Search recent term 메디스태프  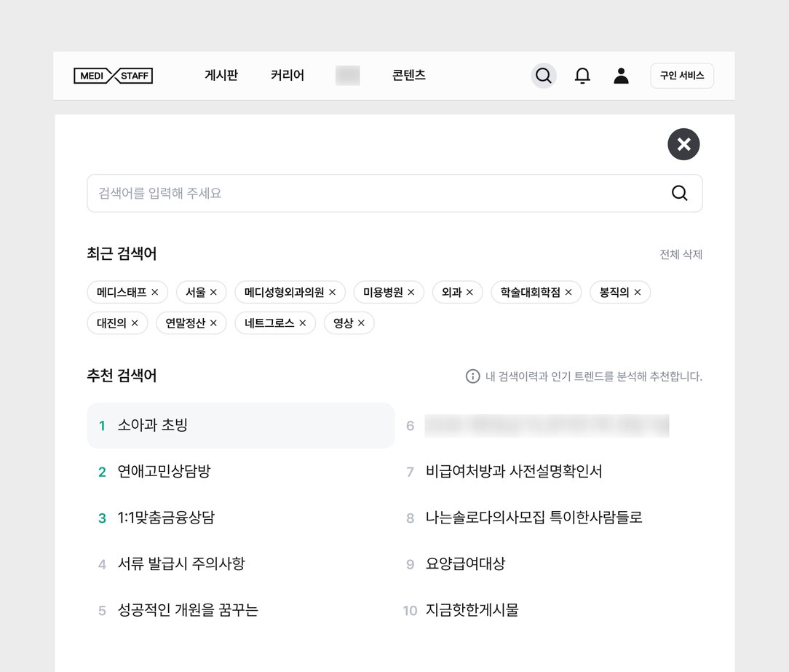[x=122, y=293]
